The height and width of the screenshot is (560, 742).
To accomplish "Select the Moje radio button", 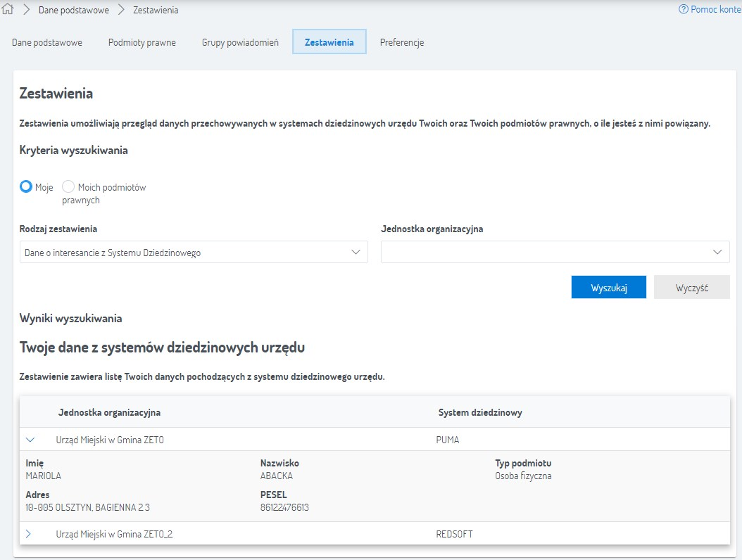I will click(26, 187).
